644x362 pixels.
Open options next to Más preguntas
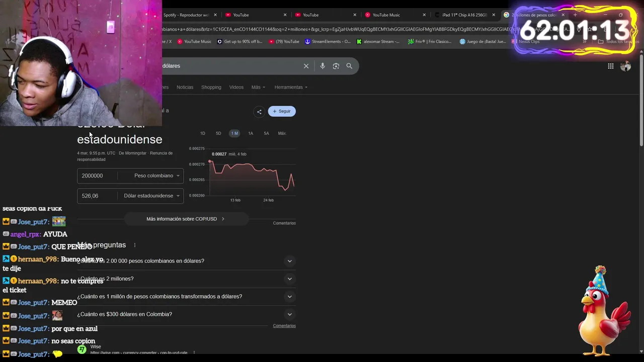click(x=134, y=245)
